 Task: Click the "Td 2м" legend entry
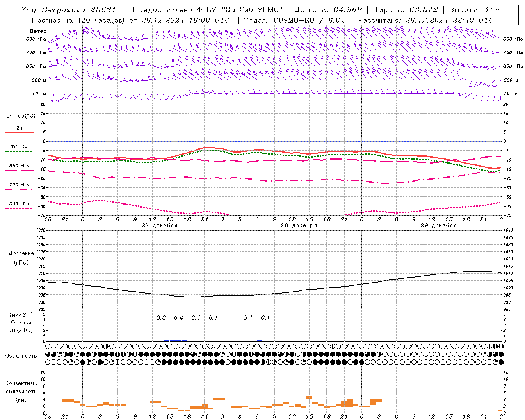[x=19, y=147]
